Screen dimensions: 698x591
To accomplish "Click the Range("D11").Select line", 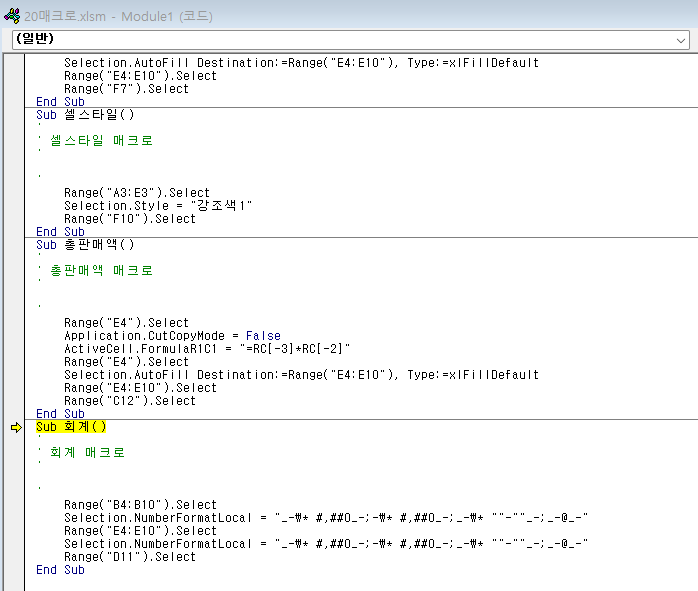I will (130, 557).
